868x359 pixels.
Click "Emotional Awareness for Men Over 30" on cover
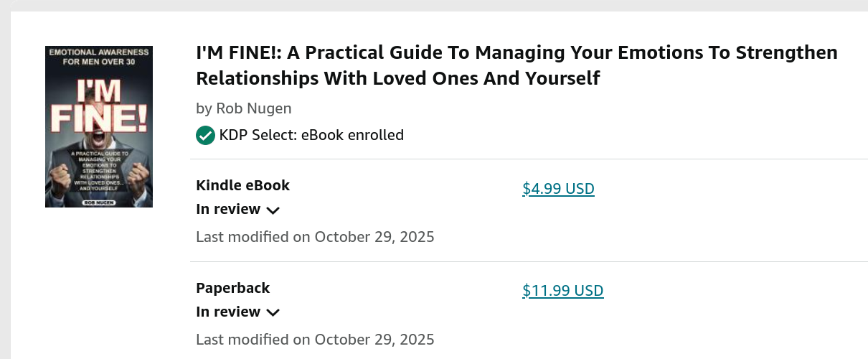click(99, 56)
